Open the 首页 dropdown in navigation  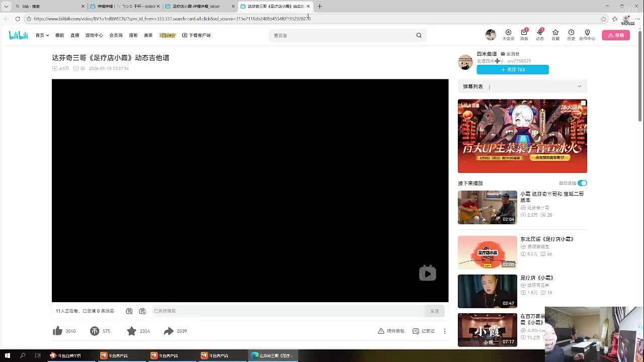pyautogui.click(x=42, y=35)
